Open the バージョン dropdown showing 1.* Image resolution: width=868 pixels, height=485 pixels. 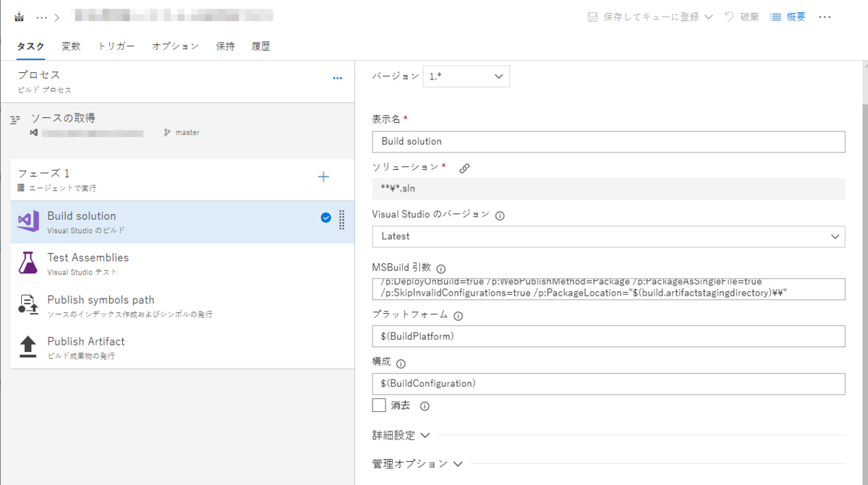pos(466,76)
